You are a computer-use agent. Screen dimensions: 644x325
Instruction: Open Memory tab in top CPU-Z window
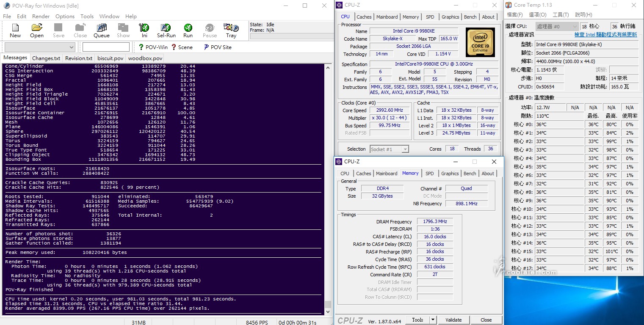(411, 17)
